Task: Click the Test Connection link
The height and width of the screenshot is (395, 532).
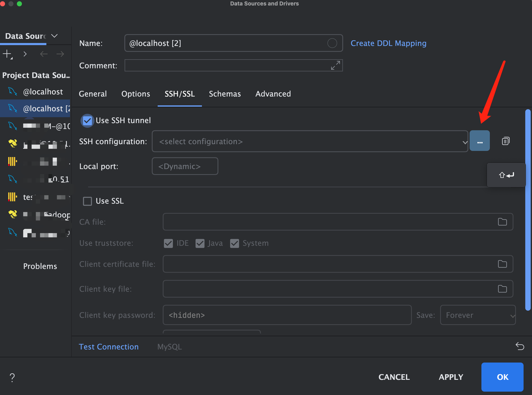Action: [109, 347]
